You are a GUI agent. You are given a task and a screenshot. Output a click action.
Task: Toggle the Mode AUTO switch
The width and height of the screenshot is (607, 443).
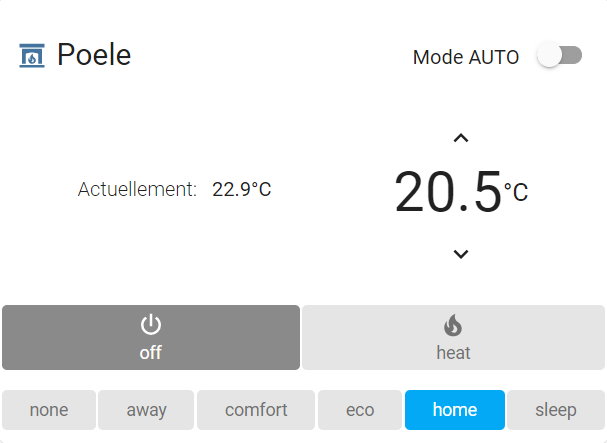[559, 56]
